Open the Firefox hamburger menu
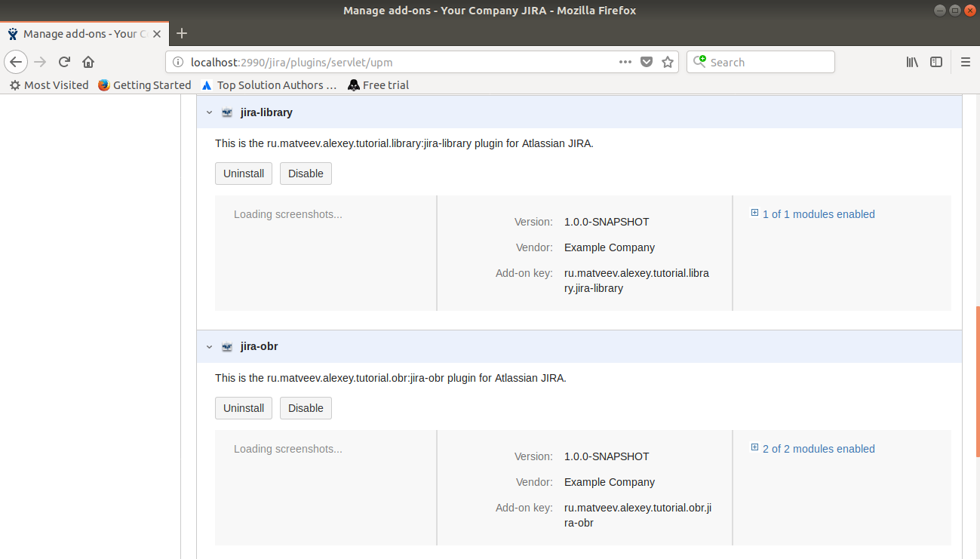980x559 pixels. [966, 62]
